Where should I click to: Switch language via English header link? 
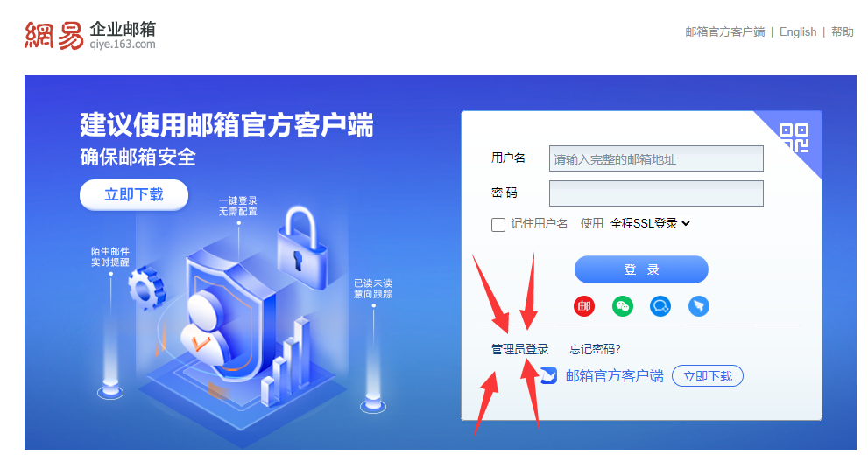(798, 32)
